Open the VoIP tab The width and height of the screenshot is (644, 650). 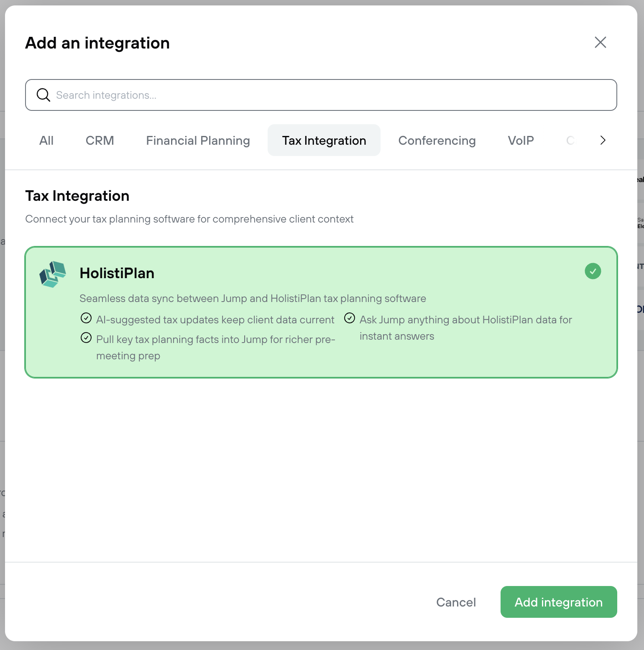[521, 141]
